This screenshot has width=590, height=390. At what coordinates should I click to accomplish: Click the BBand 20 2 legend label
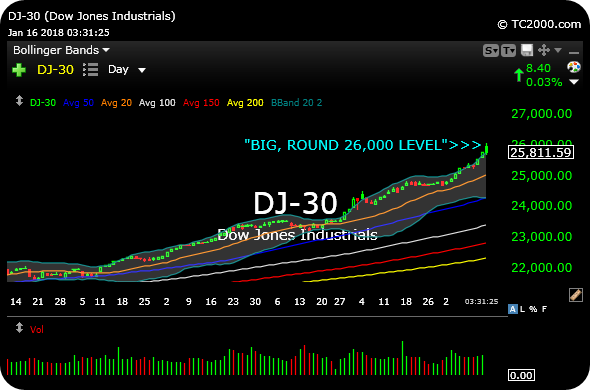tap(297, 102)
